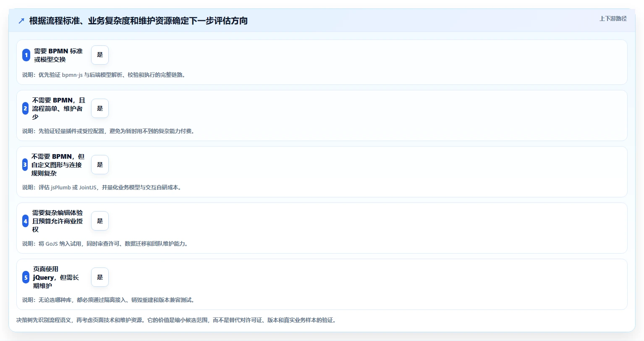
Task: Select step badge 5 for jQuery 长期维护
Action: point(26,277)
